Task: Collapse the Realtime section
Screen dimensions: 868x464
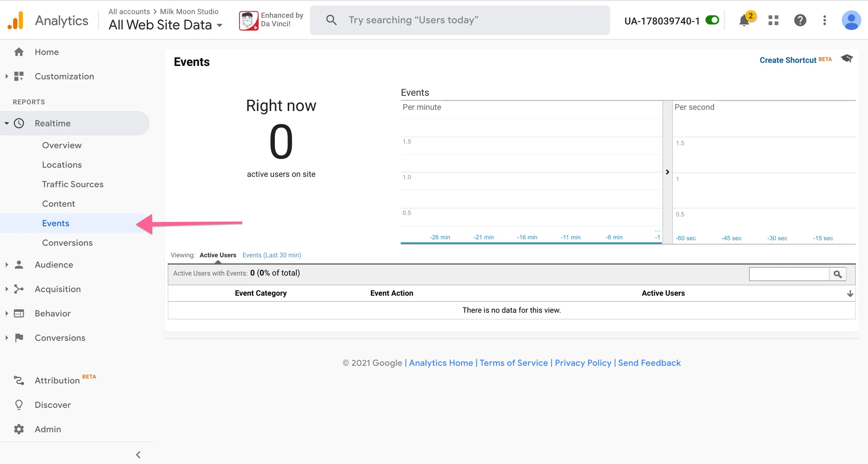Action: [7, 123]
